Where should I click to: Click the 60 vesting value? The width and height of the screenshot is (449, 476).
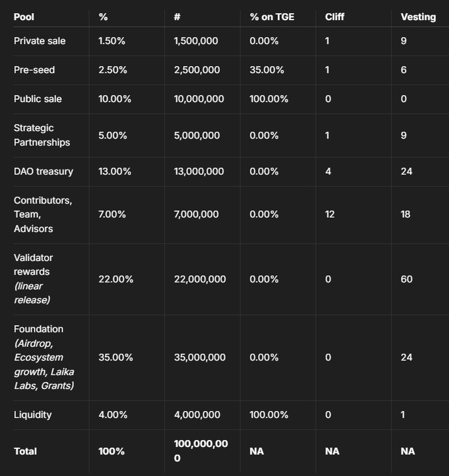[406, 279]
